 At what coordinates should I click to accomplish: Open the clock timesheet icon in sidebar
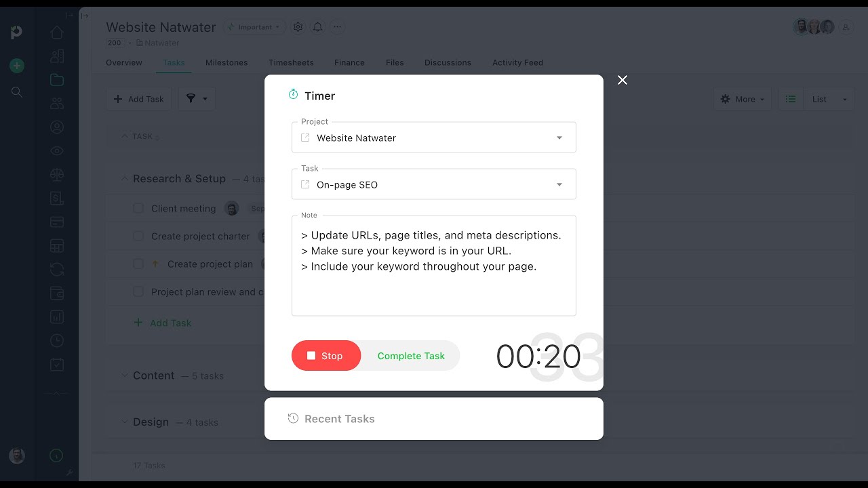(x=57, y=340)
